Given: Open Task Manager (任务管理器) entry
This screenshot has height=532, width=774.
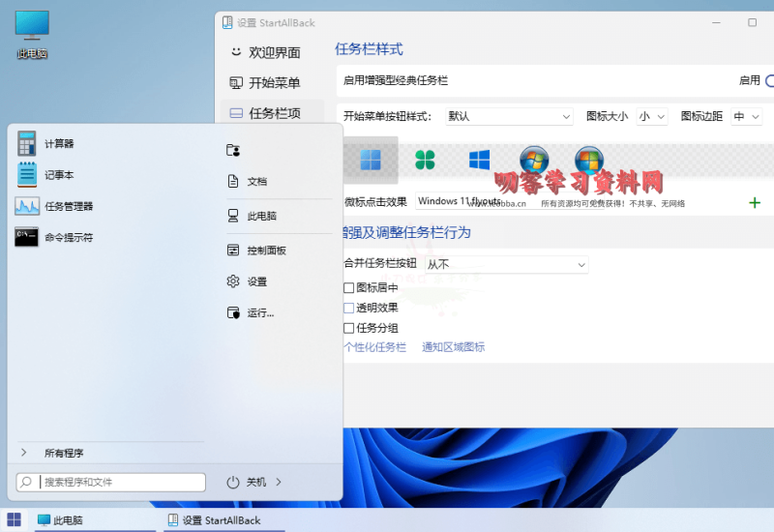Looking at the screenshot, I should (x=54, y=206).
